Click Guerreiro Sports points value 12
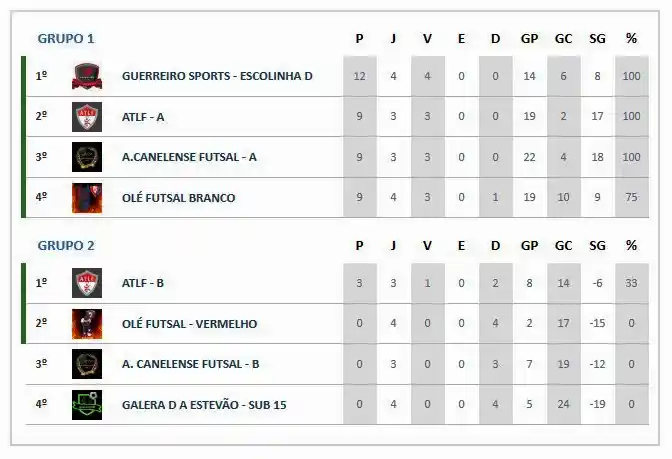The width and height of the screenshot is (672, 459). tap(360, 76)
